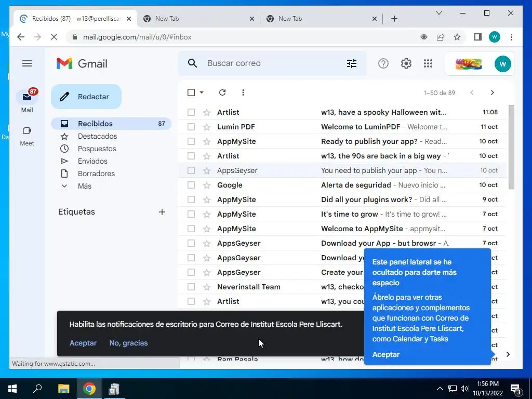Go back with Chrome's back arrow

(x=21, y=37)
